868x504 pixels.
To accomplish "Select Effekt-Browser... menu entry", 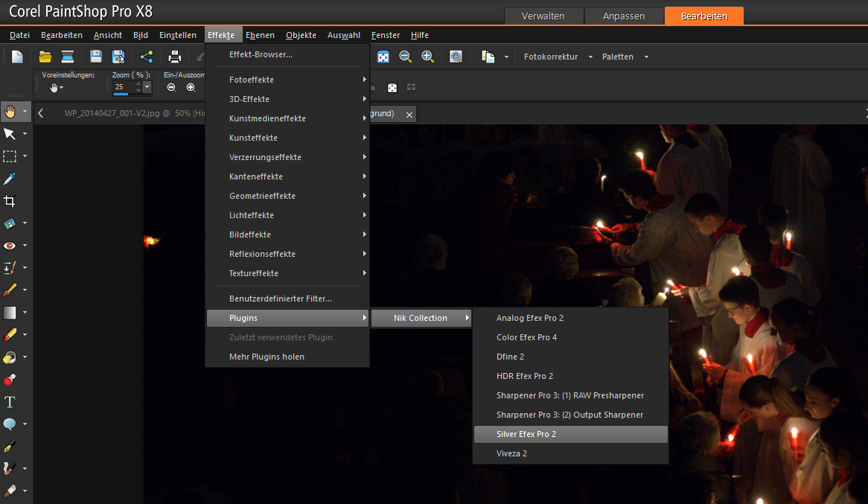I will tap(288, 54).
